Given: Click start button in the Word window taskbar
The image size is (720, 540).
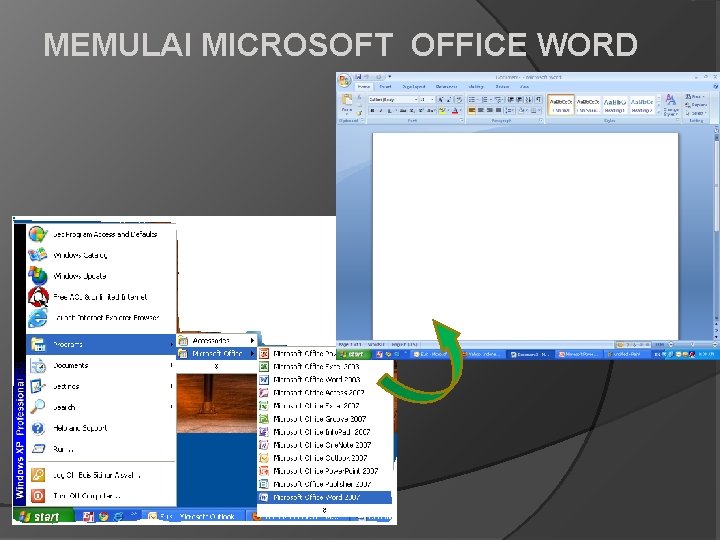Looking at the screenshot, I should [353, 354].
